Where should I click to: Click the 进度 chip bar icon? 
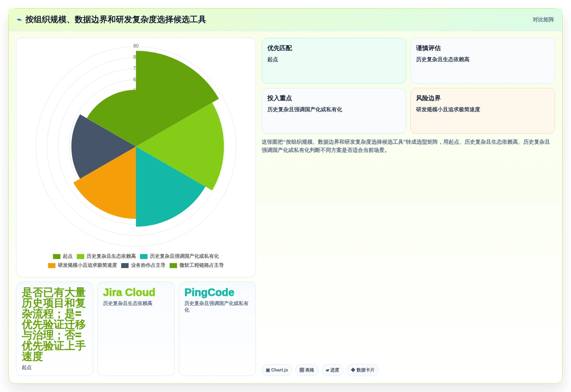coord(327,370)
